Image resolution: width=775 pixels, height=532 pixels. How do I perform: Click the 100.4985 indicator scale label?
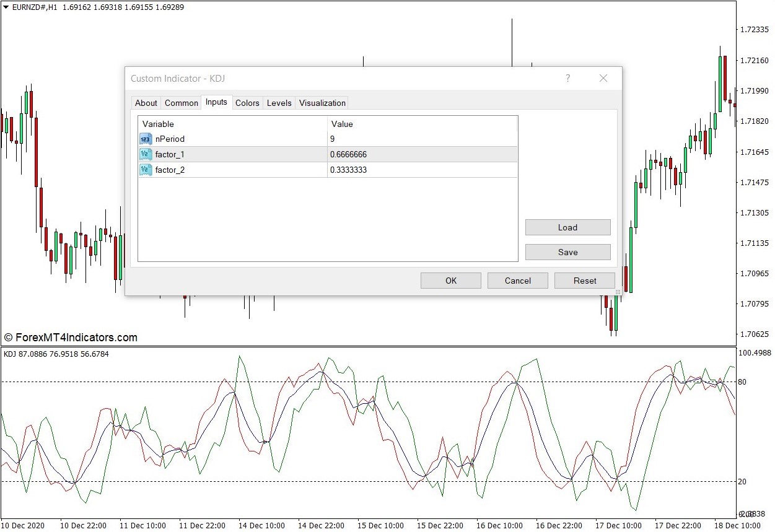[755, 353]
